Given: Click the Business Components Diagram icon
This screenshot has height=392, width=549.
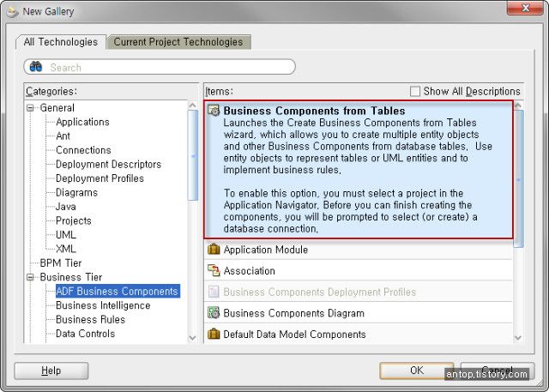Looking at the screenshot, I should coord(214,312).
